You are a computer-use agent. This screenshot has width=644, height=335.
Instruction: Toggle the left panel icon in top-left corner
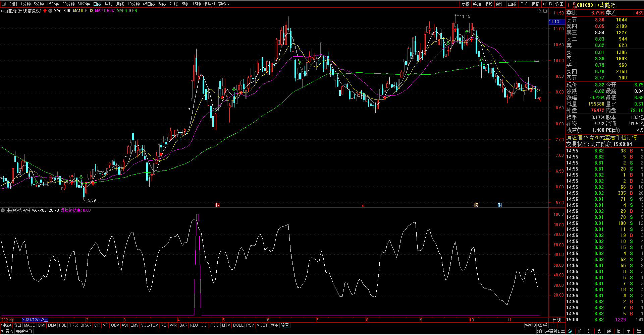(4, 4)
